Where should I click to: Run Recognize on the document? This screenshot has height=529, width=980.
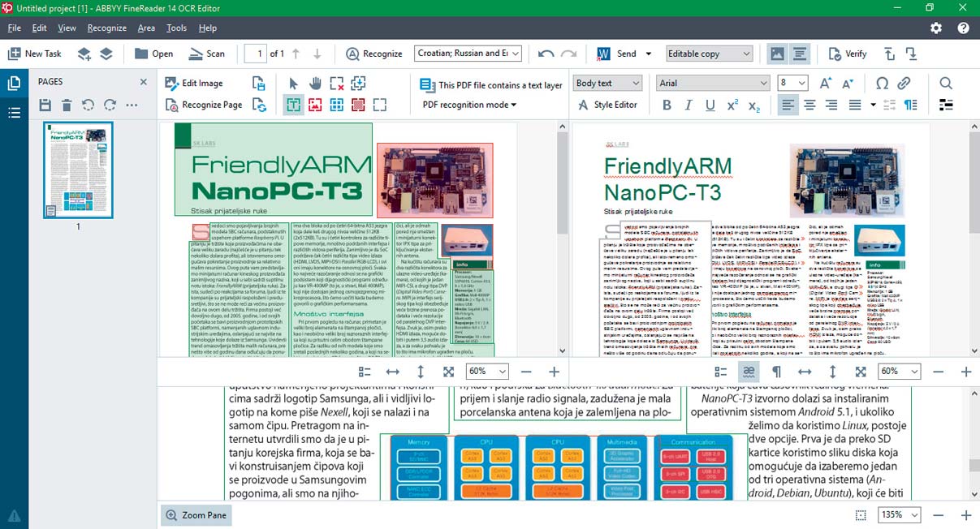pos(374,54)
